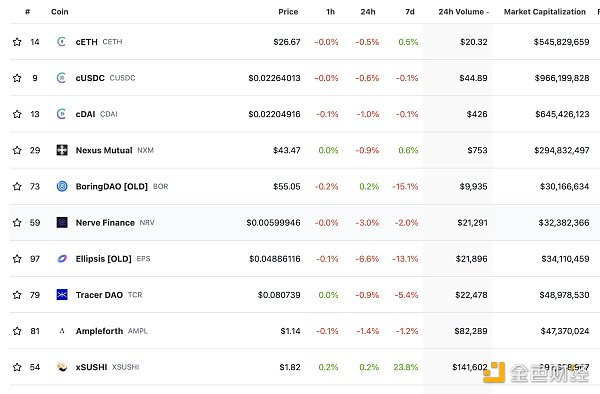
Task: Click the BoringDAO [OLD] logo icon
Action: click(x=62, y=186)
